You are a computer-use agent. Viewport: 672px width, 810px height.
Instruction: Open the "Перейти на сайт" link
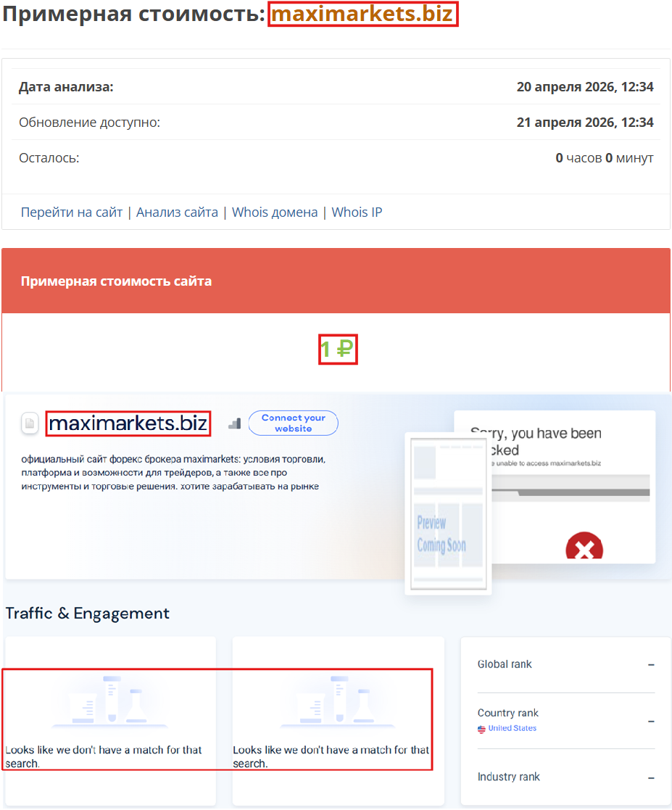[71, 212]
